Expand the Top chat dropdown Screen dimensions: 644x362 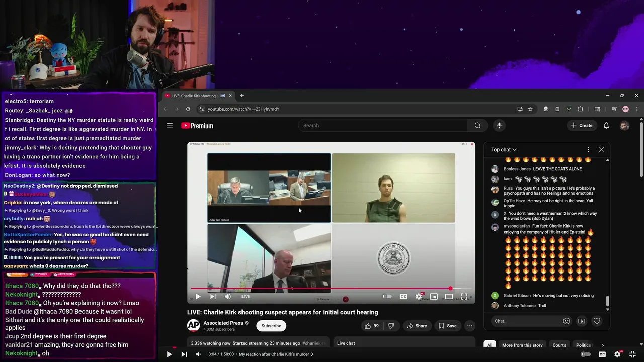504,149
